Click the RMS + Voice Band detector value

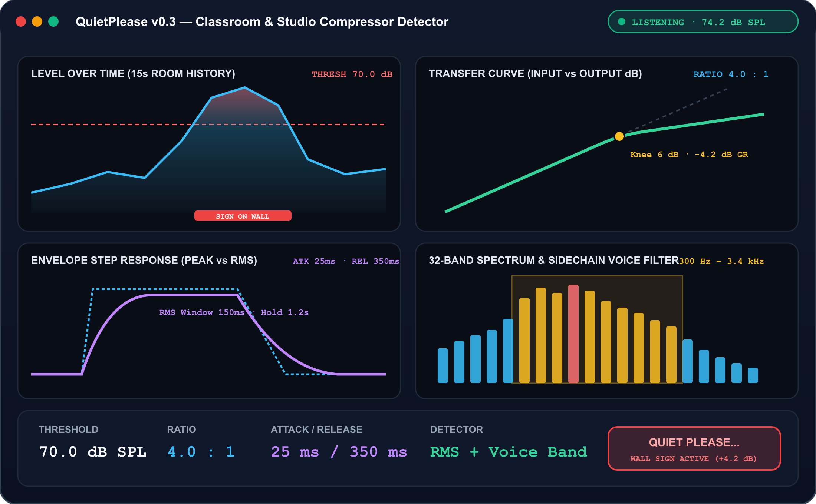tap(509, 452)
